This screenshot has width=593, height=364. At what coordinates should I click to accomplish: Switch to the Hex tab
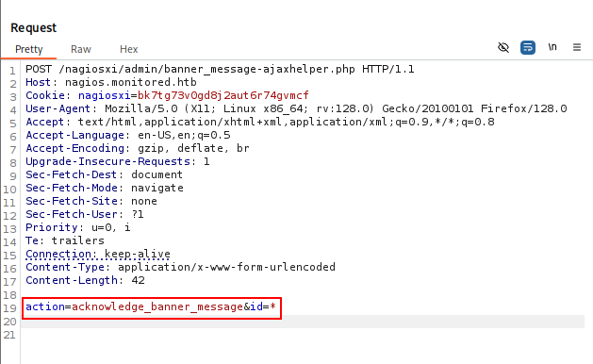point(128,49)
